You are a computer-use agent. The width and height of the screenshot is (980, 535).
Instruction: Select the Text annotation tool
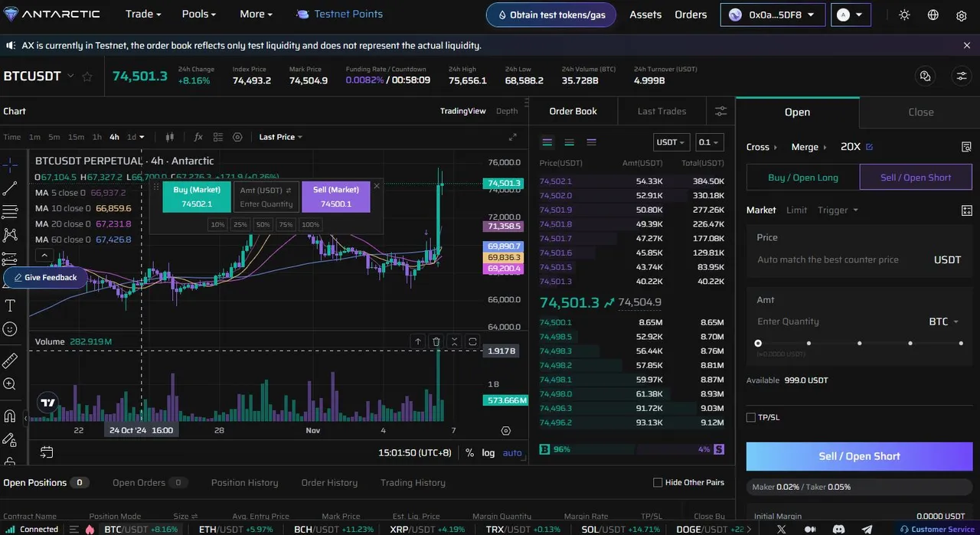[10, 305]
